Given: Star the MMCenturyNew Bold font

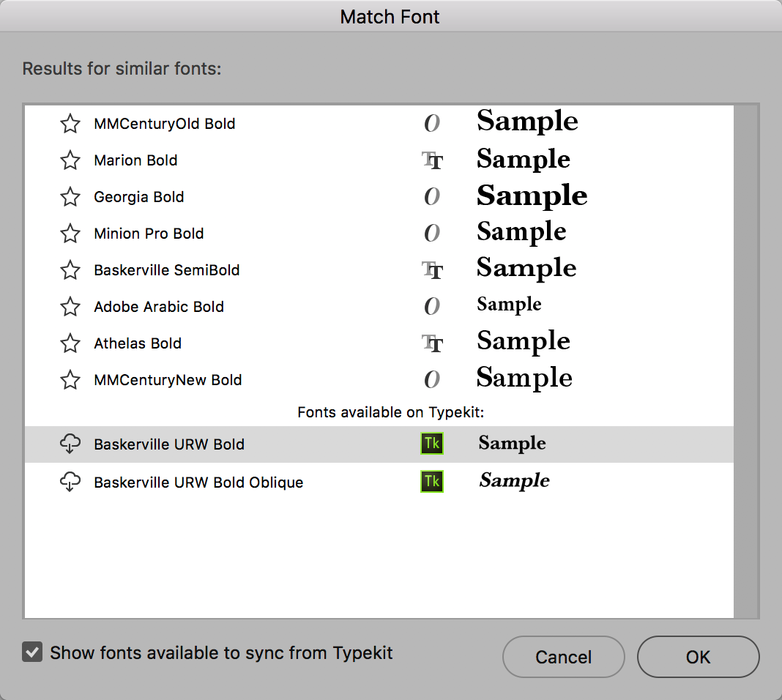Looking at the screenshot, I should [70, 380].
